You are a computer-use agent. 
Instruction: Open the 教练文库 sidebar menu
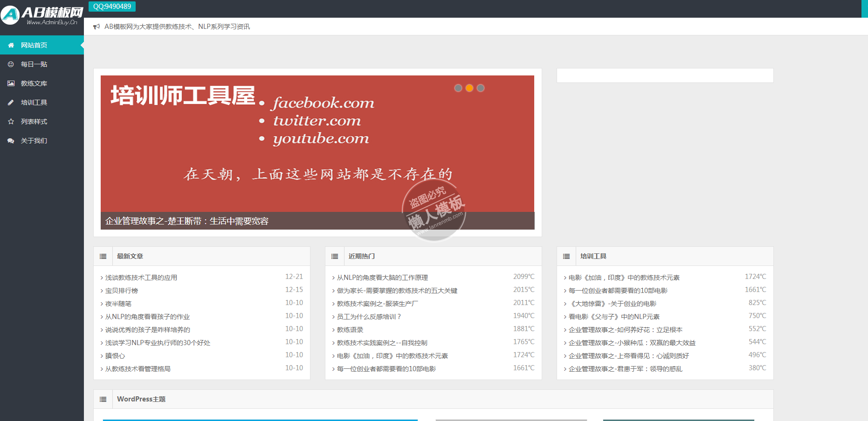tap(34, 83)
